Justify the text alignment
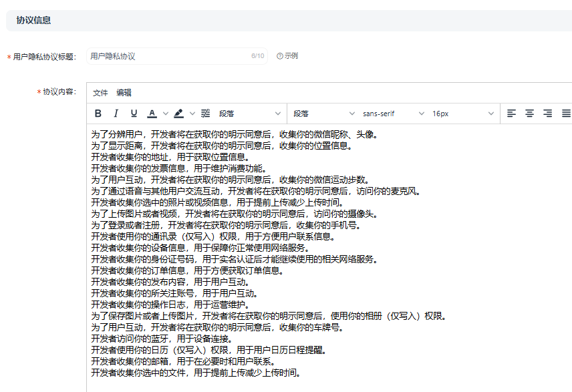The height and width of the screenshot is (392, 572). click(565, 114)
